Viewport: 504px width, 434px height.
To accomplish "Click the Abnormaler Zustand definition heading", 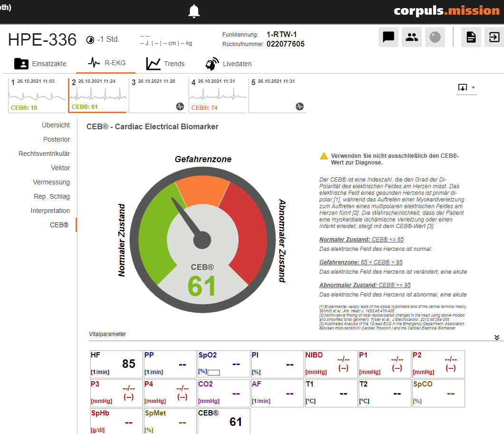I will pos(365,285).
